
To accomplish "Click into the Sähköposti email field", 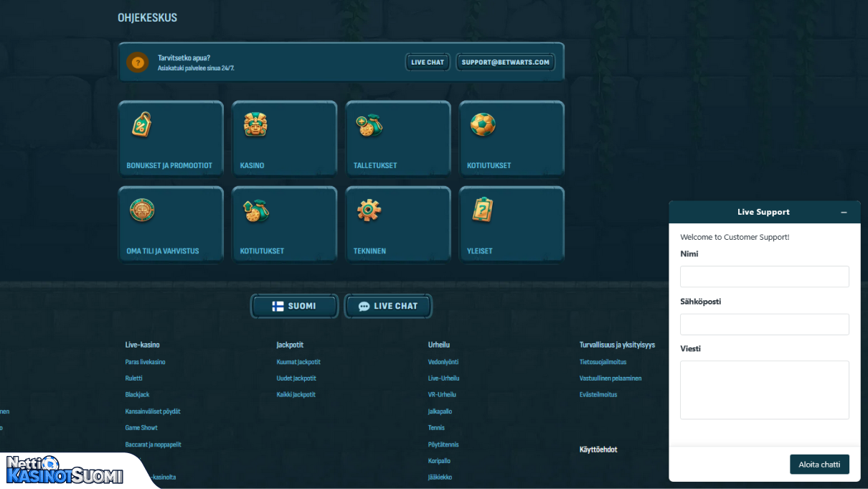I will (x=764, y=324).
